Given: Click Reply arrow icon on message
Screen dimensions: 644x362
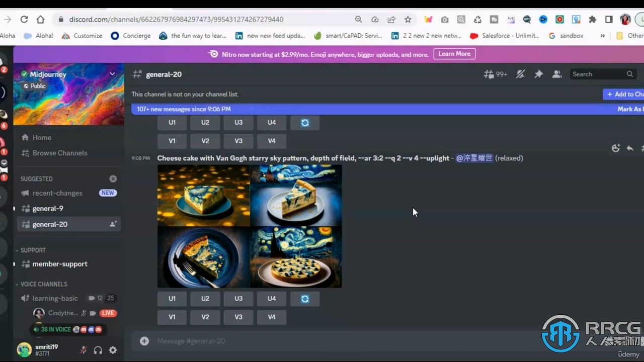Looking at the screenshot, I should tap(630, 148).
